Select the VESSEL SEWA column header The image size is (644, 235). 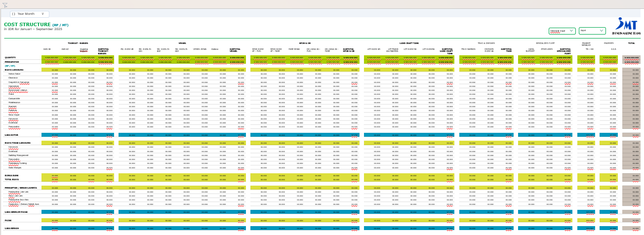200,49
